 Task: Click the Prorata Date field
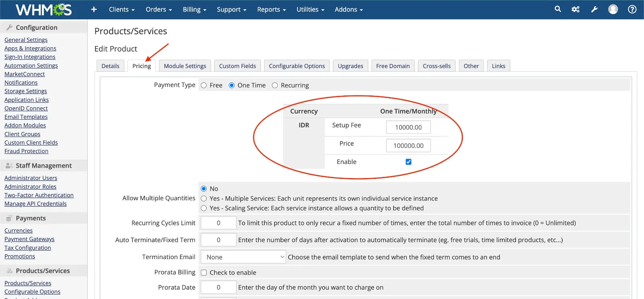tap(219, 287)
